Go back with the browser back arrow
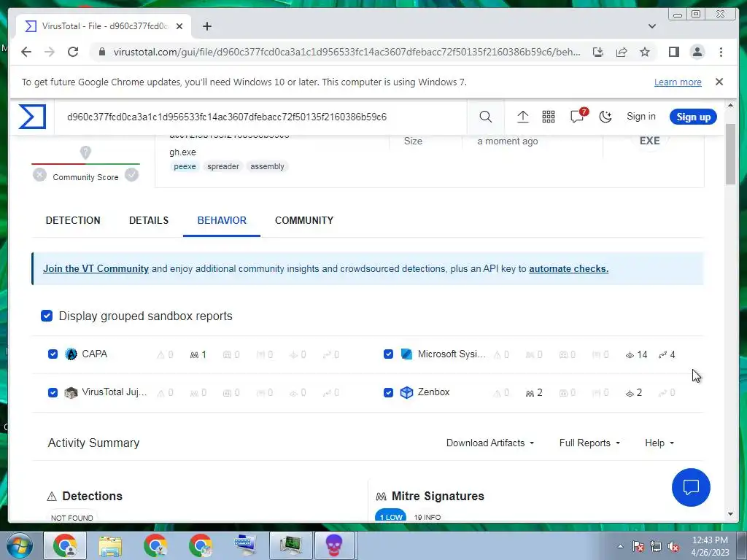The height and width of the screenshot is (560, 747). click(x=26, y=52)
